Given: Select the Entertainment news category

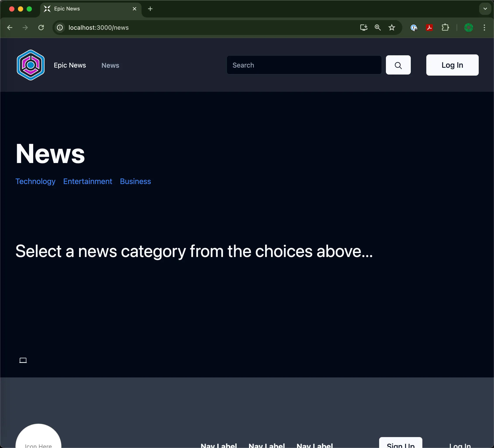Looking at the screenshot, I should coord(88,181).
